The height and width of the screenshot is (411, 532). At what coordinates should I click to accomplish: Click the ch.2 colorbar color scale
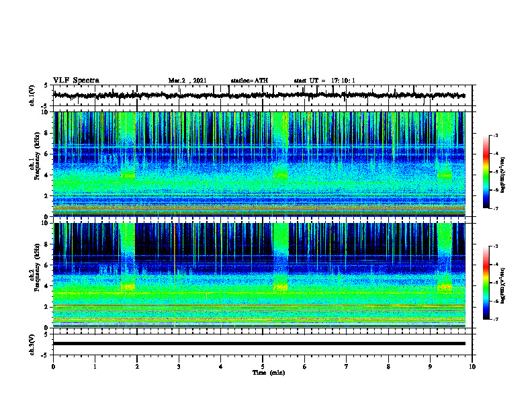click(x=486, y=283)
